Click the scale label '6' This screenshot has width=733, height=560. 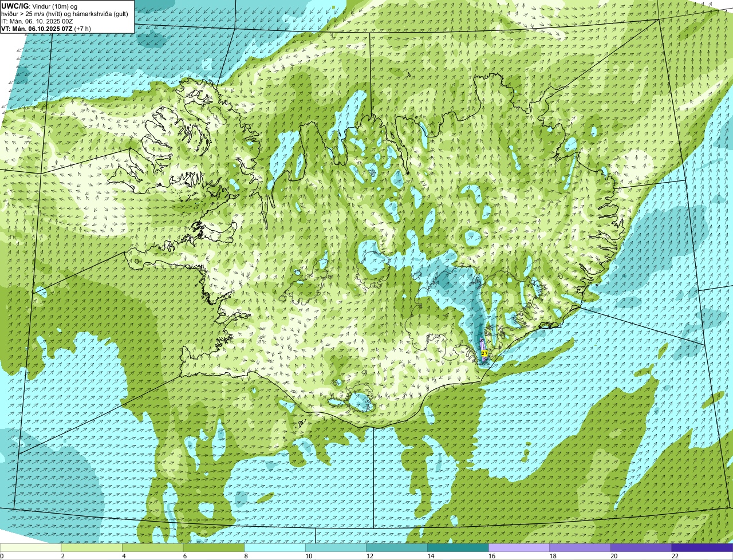click(184, 556)
